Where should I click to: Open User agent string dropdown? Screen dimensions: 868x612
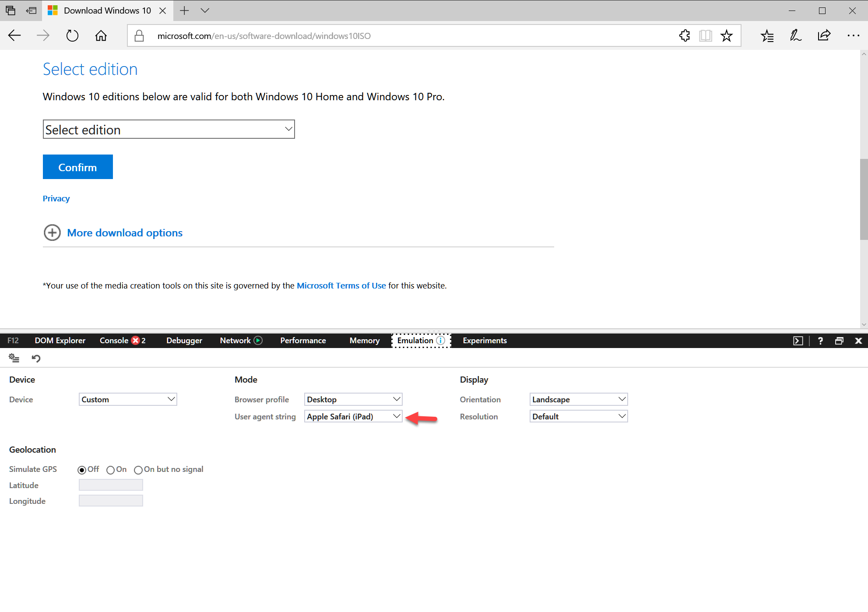tap(353, 416)
